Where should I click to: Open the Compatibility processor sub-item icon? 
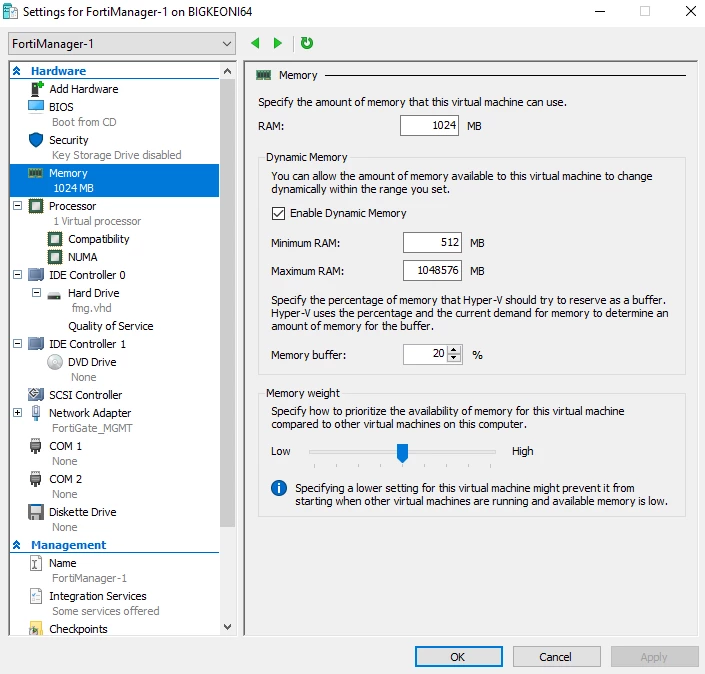(x=55, y=239)
